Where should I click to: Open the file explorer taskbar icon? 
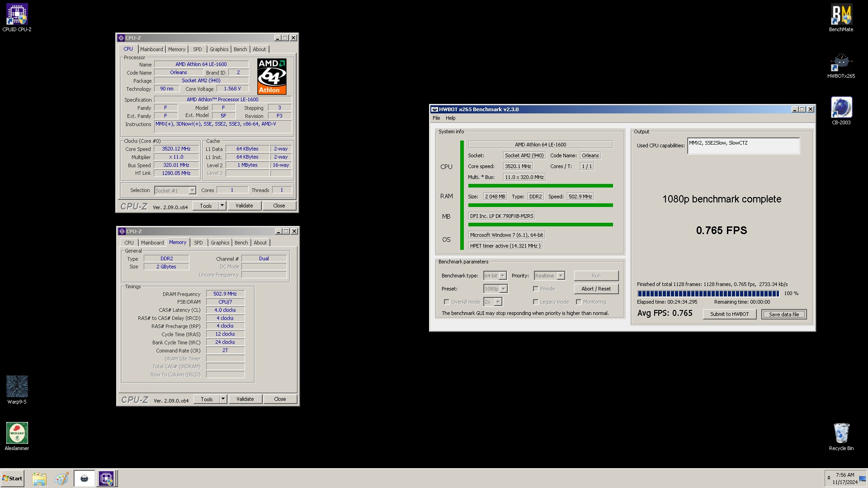pos(39,479)
